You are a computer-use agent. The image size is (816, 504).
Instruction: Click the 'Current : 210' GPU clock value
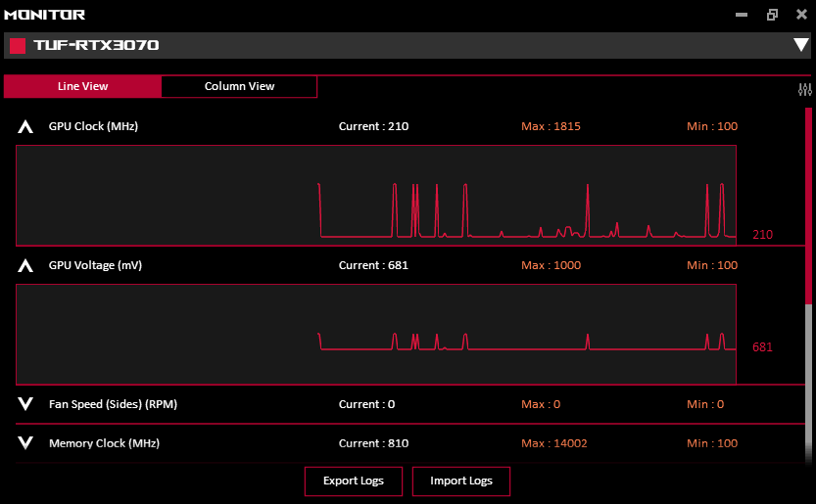pyautogui.click(x=373, y=126)
